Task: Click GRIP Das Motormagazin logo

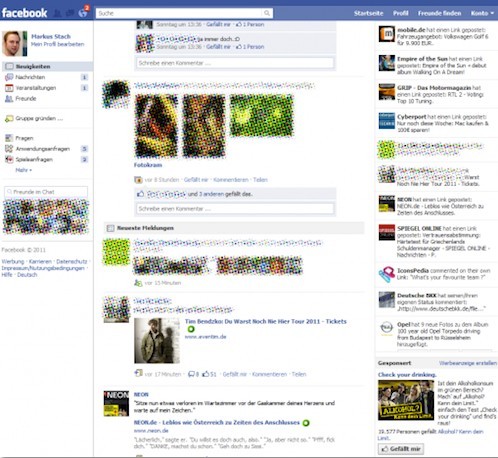Action: 387,92
